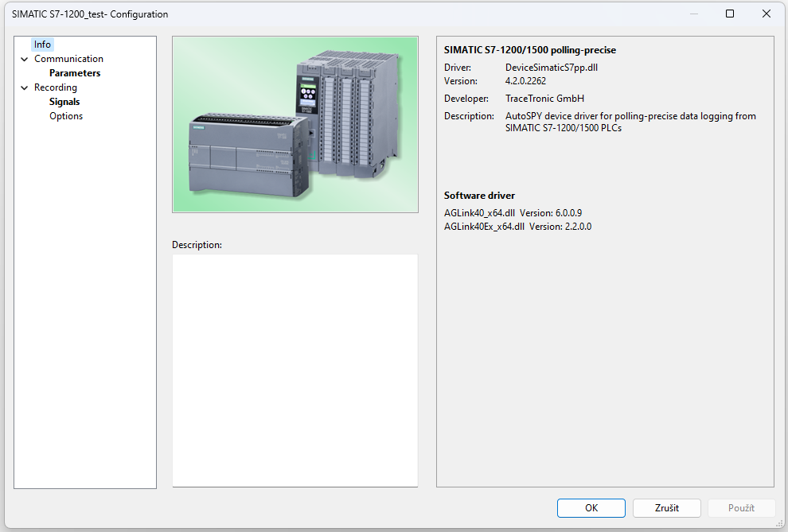The image size is (788, 532).
Task: Maximize the configuration window
Action: pyautogui.click(x=730, y=14)
